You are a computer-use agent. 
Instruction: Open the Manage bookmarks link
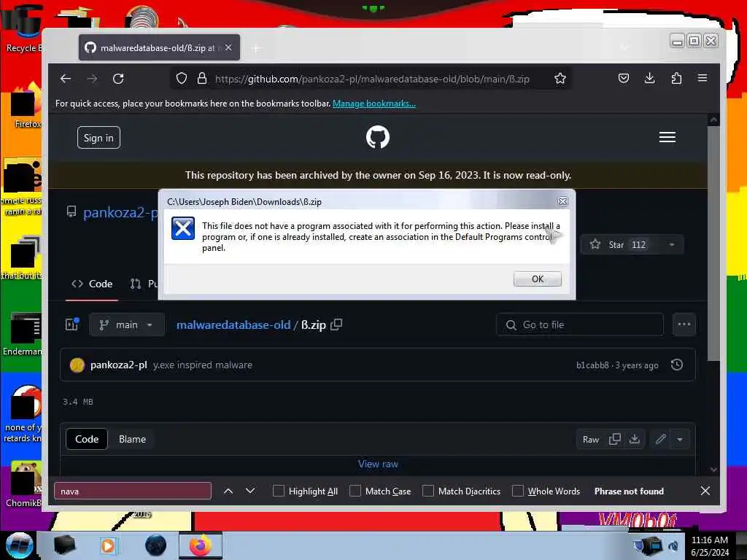(x=374, y=104)
